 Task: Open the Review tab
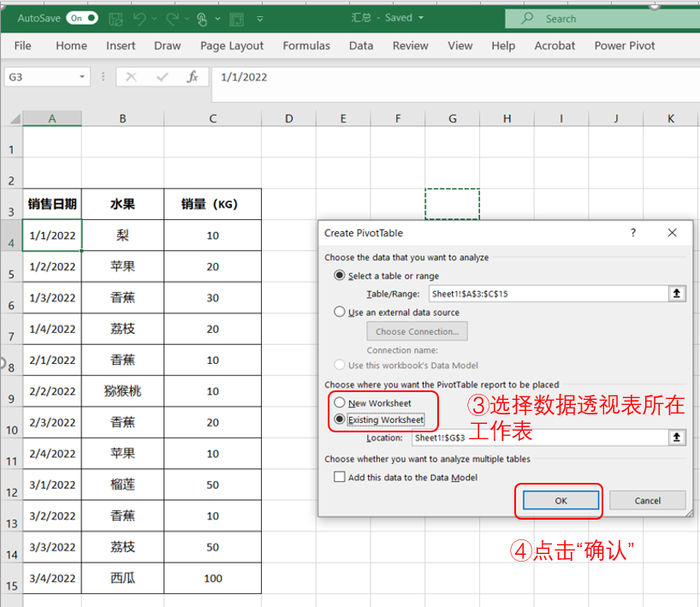410,45
